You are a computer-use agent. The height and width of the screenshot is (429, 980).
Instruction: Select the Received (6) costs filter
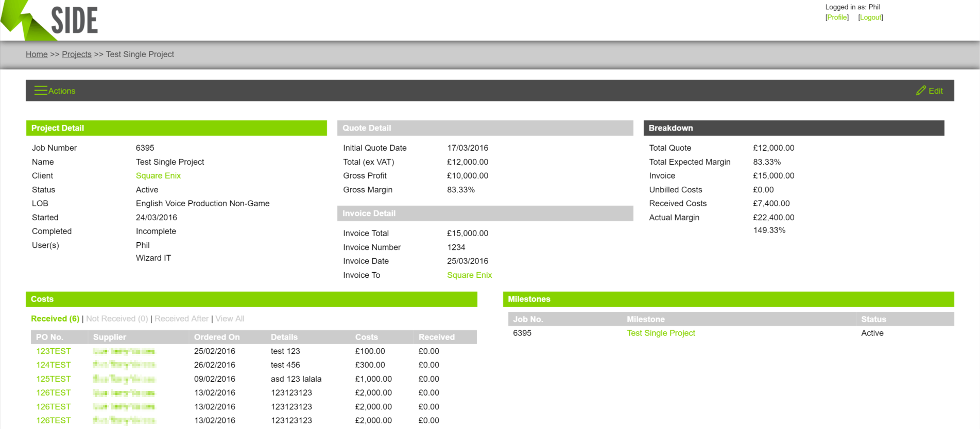55,319
